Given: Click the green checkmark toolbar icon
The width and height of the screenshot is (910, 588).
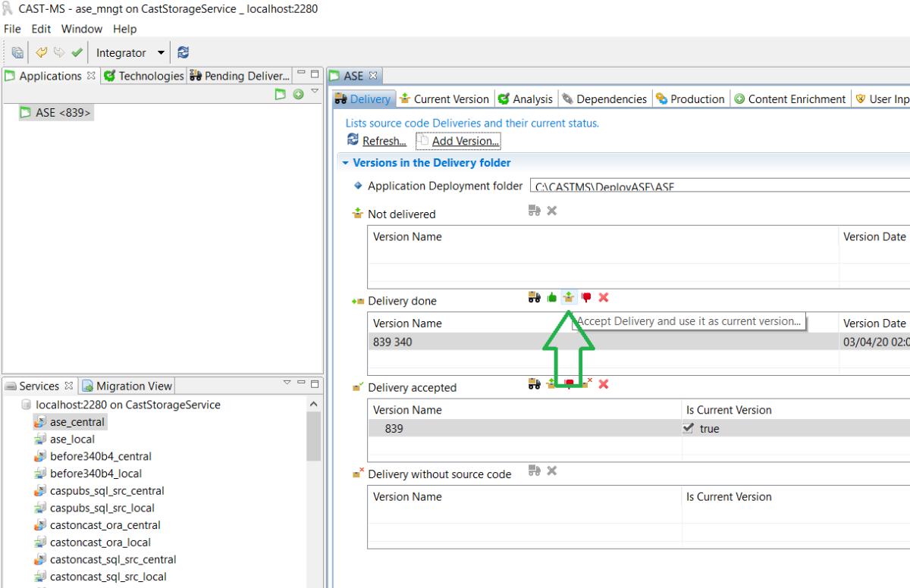Looking at the screenshot, I should 77,52.
